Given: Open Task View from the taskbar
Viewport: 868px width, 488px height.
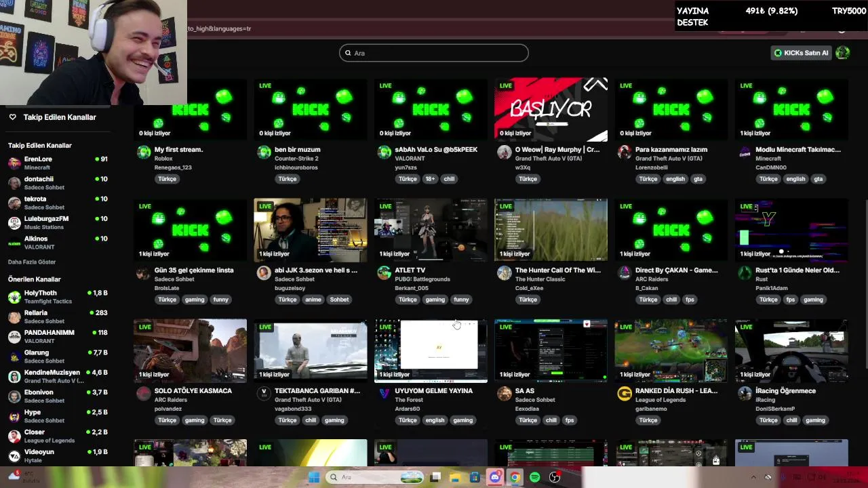Looking at the screenshot, I should pos(435,477).
